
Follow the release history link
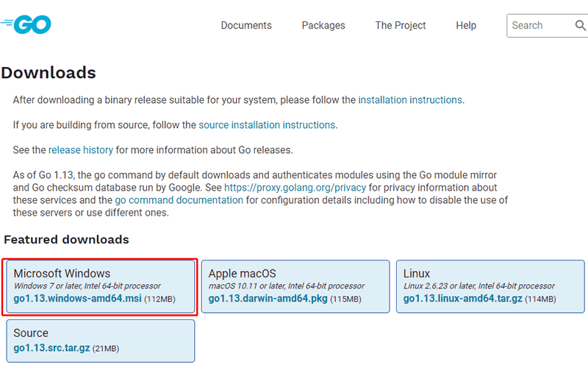[81, 150]
